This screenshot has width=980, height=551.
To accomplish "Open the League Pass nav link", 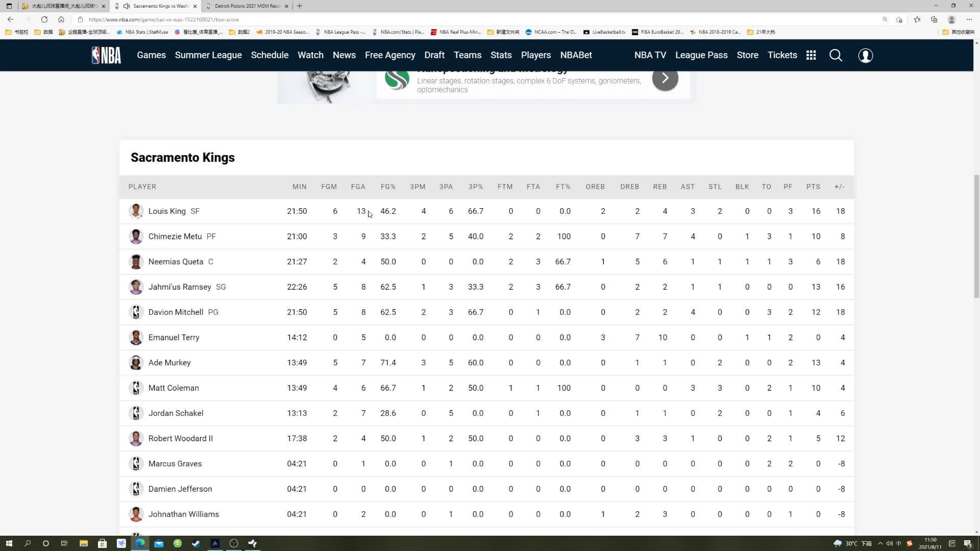I will (701, 55).
